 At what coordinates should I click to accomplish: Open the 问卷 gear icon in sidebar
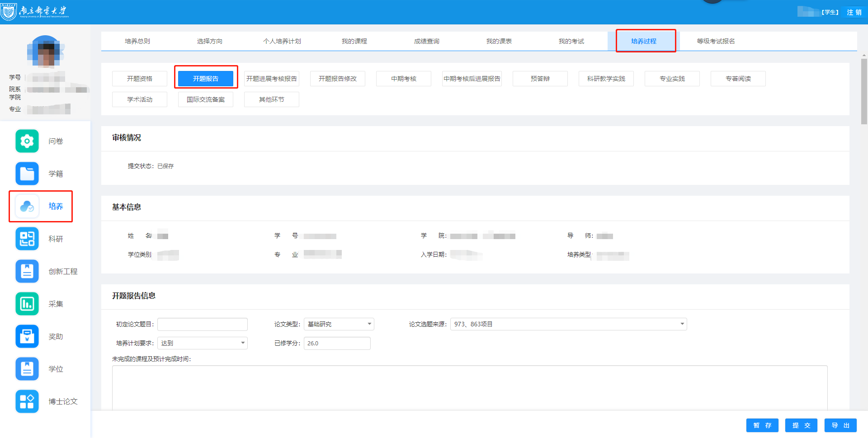27,141
